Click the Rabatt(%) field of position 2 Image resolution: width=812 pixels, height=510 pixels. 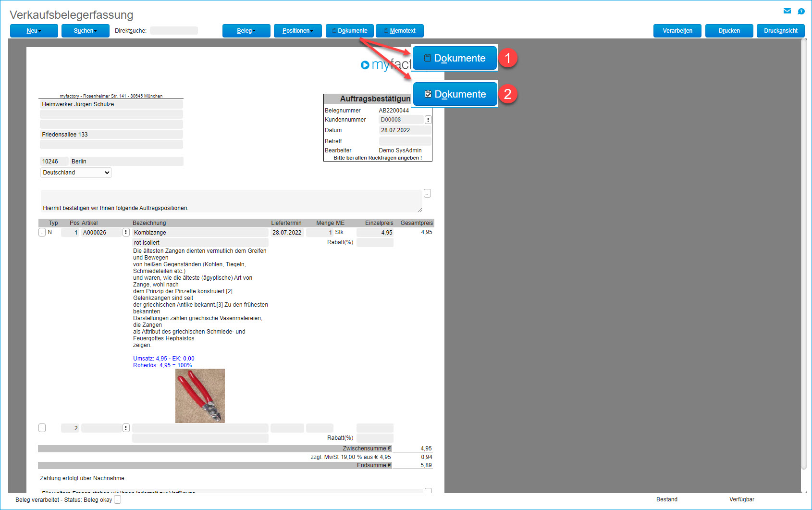pos(375,438)
